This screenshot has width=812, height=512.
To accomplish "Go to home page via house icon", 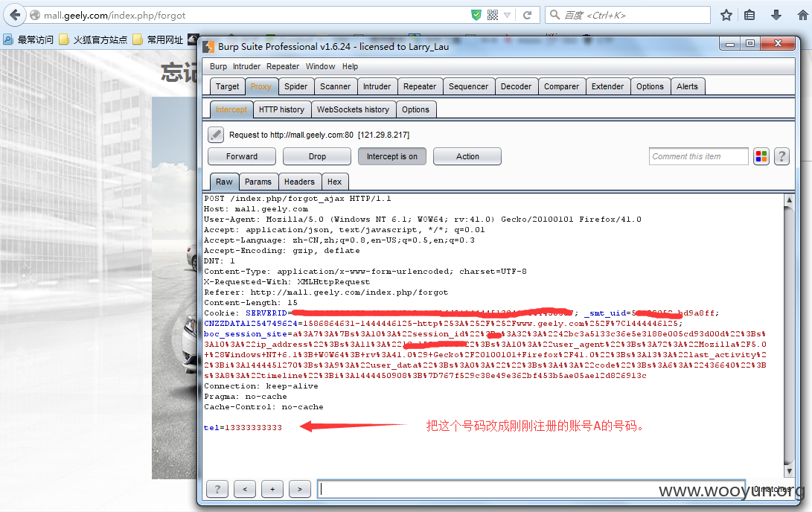I will (x=802, y=15).
